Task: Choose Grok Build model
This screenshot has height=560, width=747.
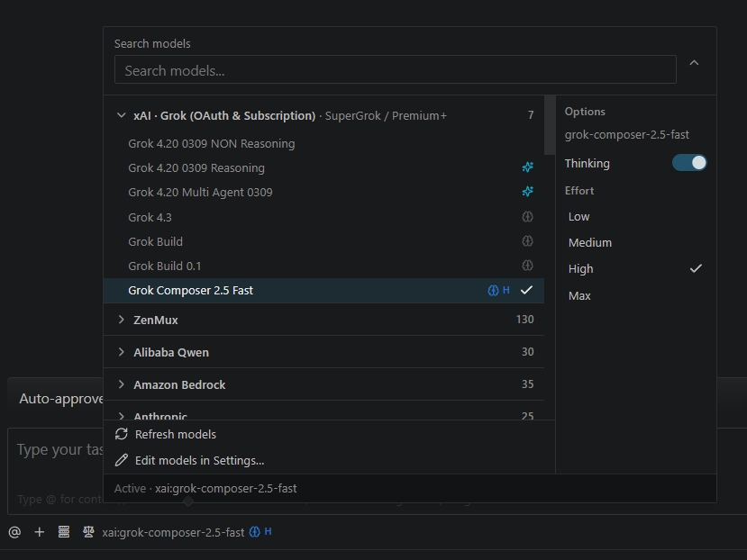Action: pos(324,241)
